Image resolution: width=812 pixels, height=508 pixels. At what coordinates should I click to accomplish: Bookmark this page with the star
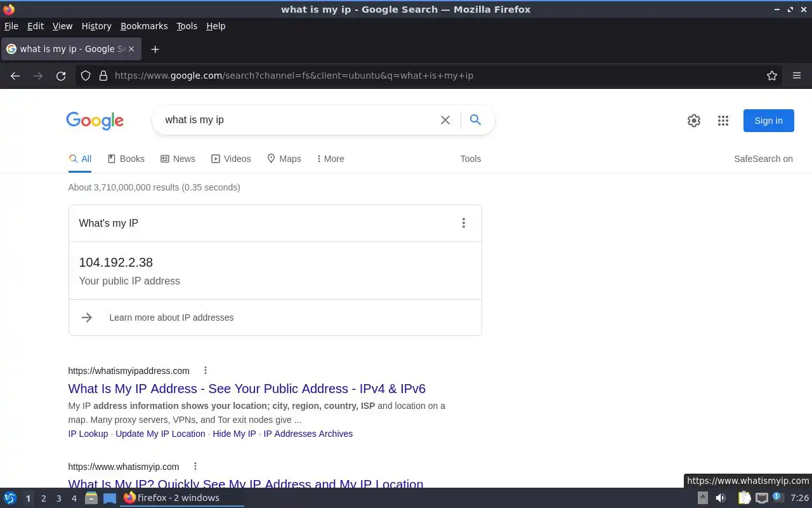772,76
